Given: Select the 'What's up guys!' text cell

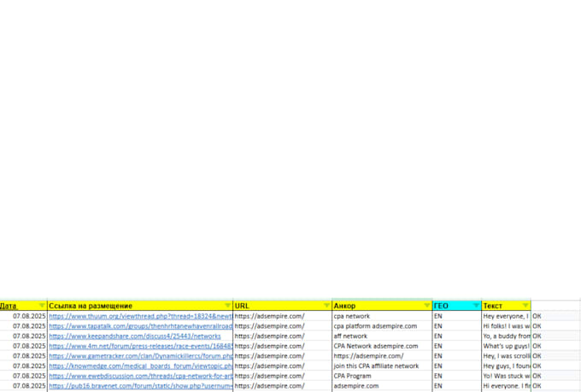Looking at the screenshot, I should [x=506, y=346].
